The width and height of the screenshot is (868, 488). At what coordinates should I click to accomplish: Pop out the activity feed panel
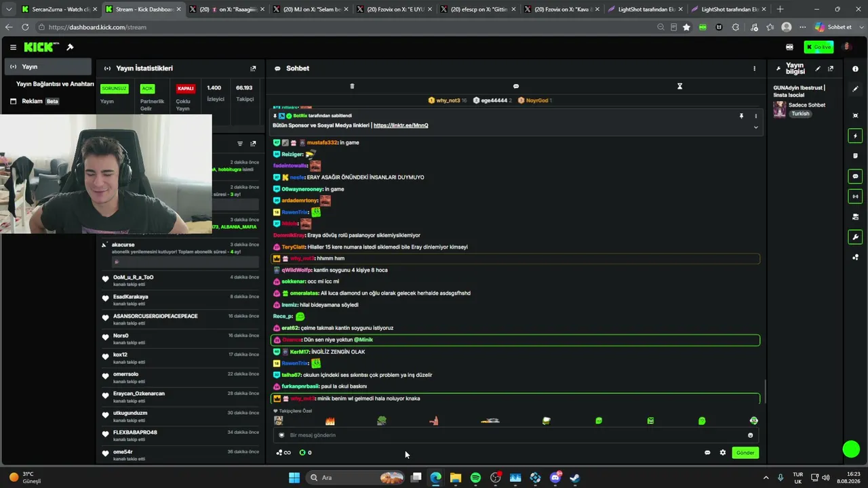click(x=253, y=144)
